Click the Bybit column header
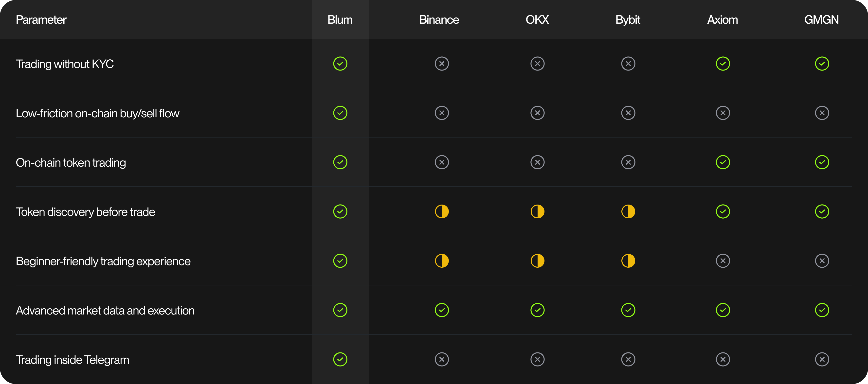Screen dimensions: 868x384 coord(628,20)
